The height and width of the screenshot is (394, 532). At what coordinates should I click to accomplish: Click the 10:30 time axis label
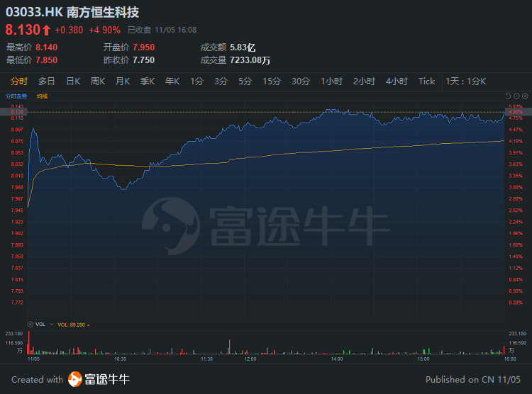120,359
